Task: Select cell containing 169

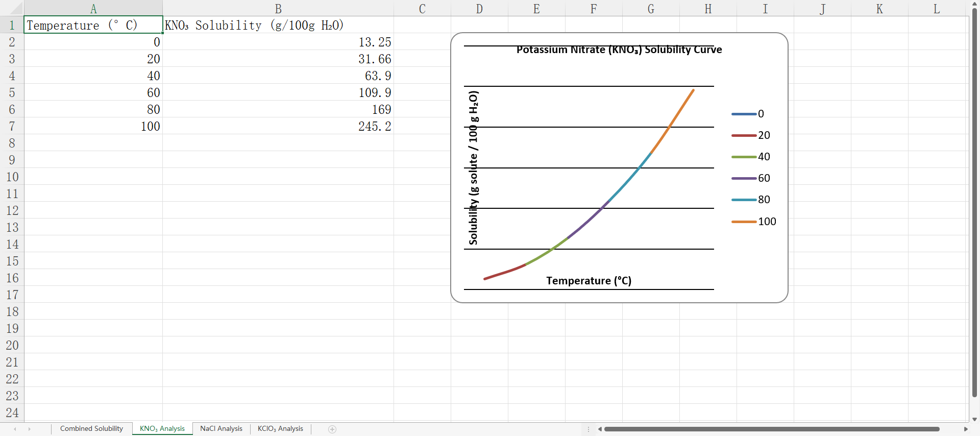Action: (278, 109)
